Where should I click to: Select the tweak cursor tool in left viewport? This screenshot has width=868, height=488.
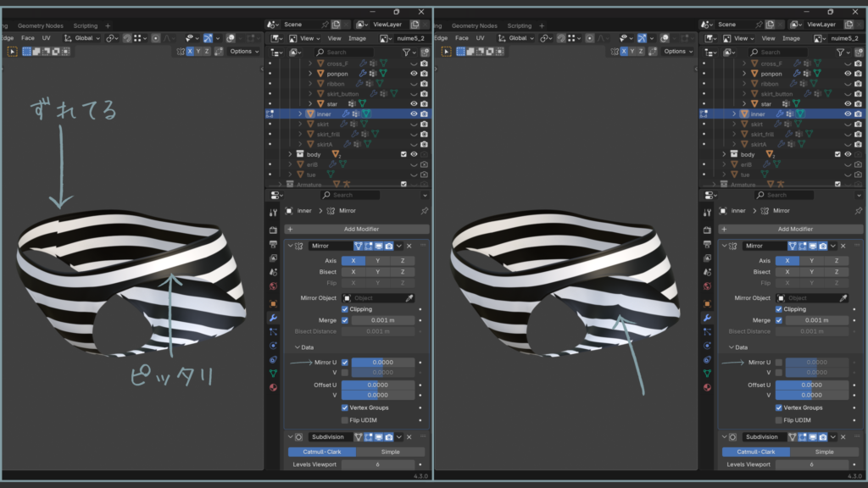pyautogui.click(x=13, y=52)
